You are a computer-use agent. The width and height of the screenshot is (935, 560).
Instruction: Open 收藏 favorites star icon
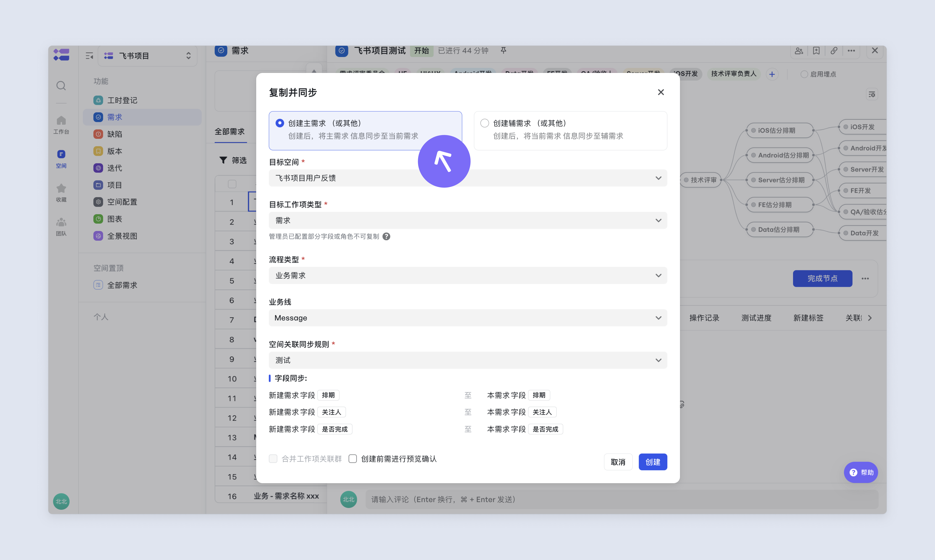click(x=61, y=193)
